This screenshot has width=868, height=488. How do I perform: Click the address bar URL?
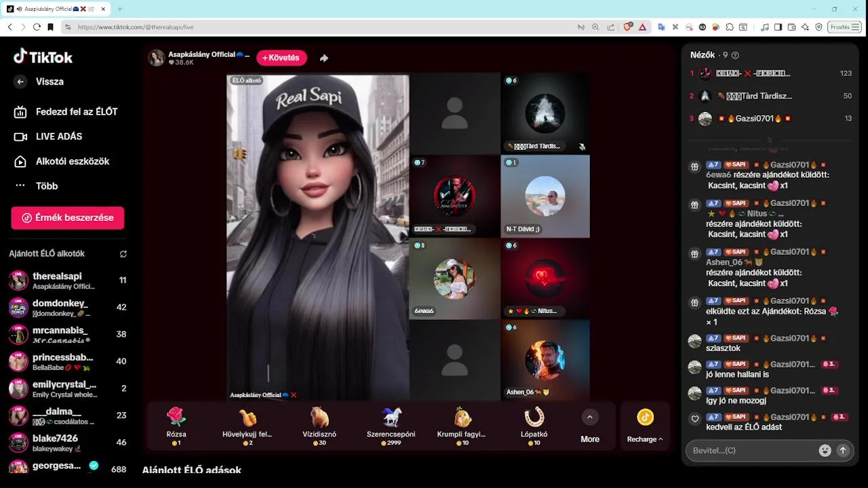click(136, 27)
